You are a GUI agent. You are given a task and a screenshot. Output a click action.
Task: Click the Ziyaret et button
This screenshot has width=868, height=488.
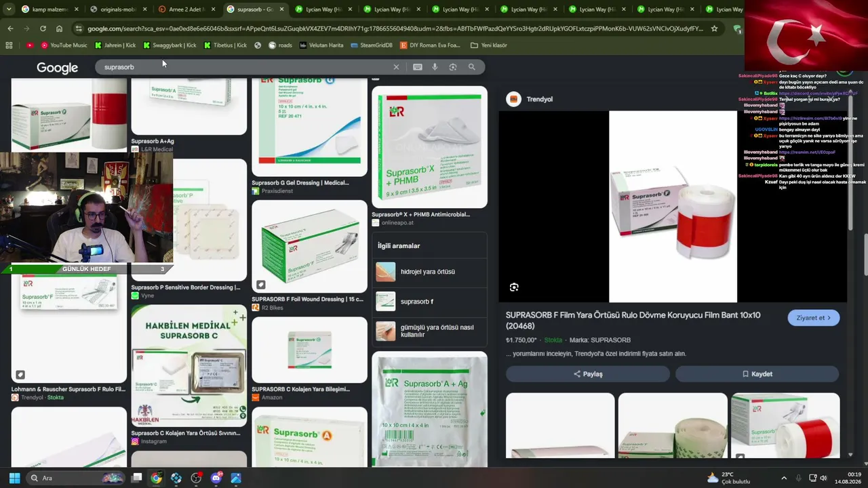click(x=814, y=318)
